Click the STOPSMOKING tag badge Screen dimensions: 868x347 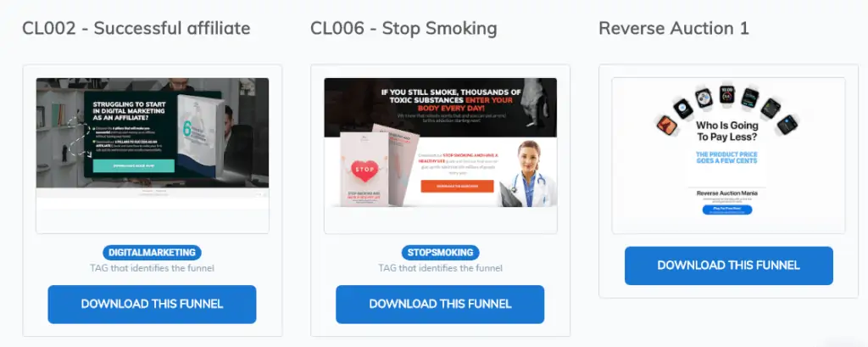click(x=441, y=253)
